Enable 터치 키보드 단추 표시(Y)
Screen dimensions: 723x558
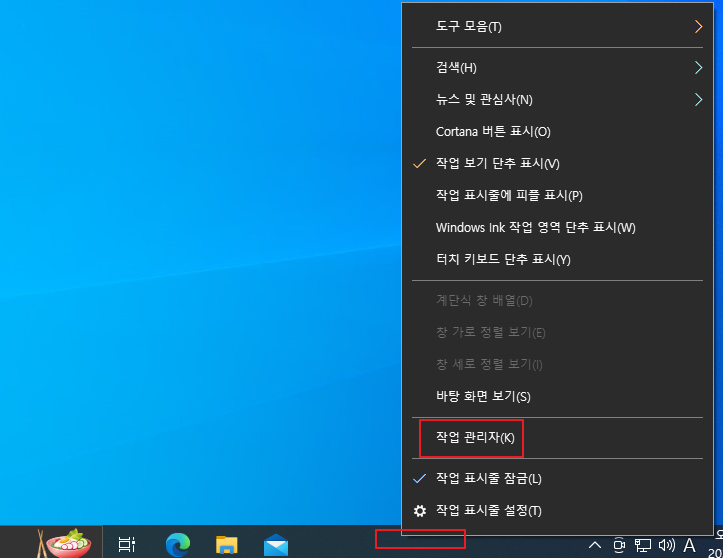coord(557,259)
